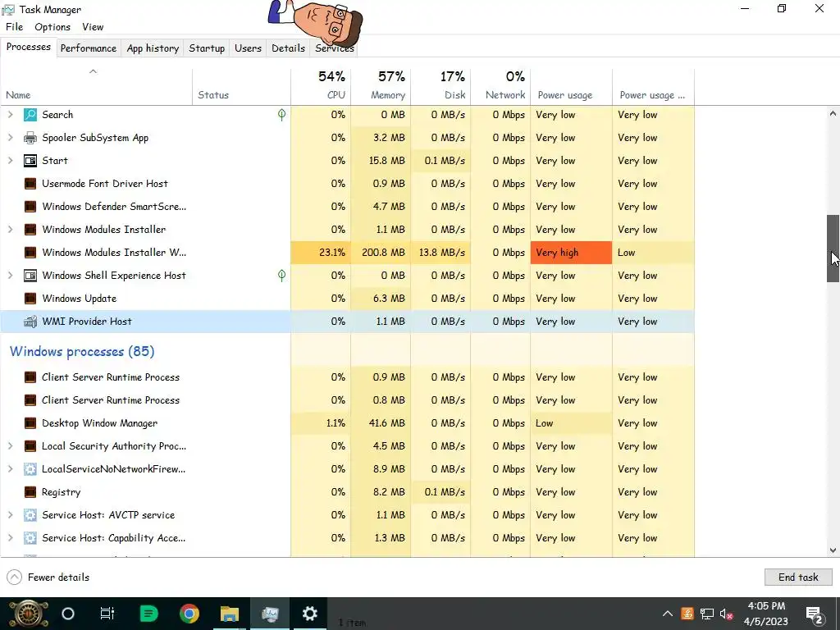Expand Service Host: Capability Access group
Screen dimensions: 840x630
coord(10,538)
